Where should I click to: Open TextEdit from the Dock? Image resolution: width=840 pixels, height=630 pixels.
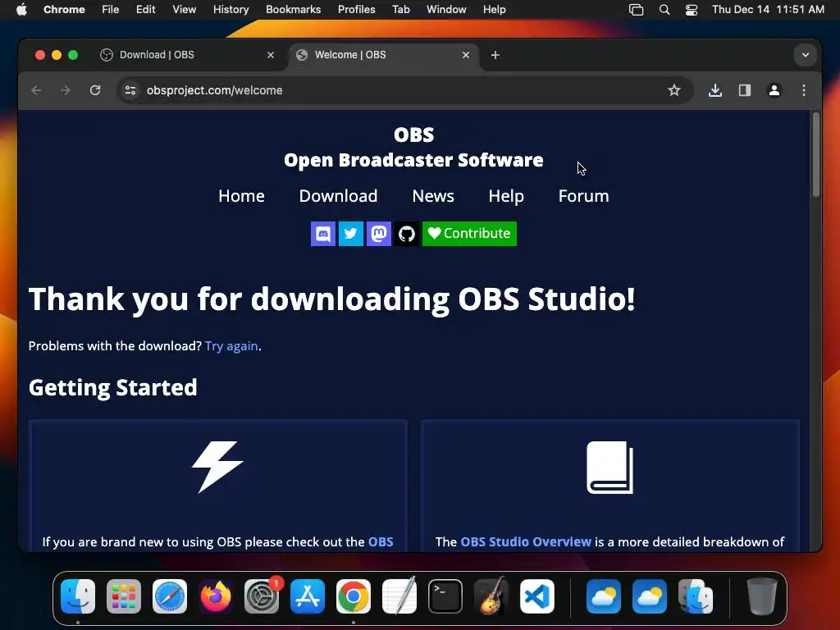coord(399,596)
